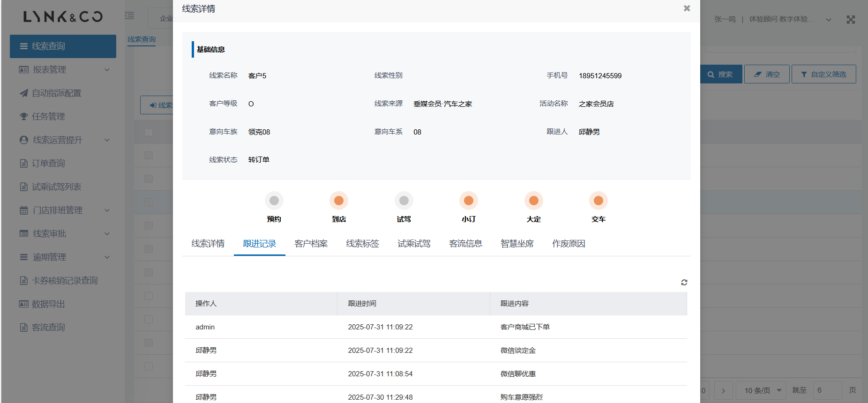Expand 逾期管理 menu
This screenshot has height=403, width=868.
point(63,257)
